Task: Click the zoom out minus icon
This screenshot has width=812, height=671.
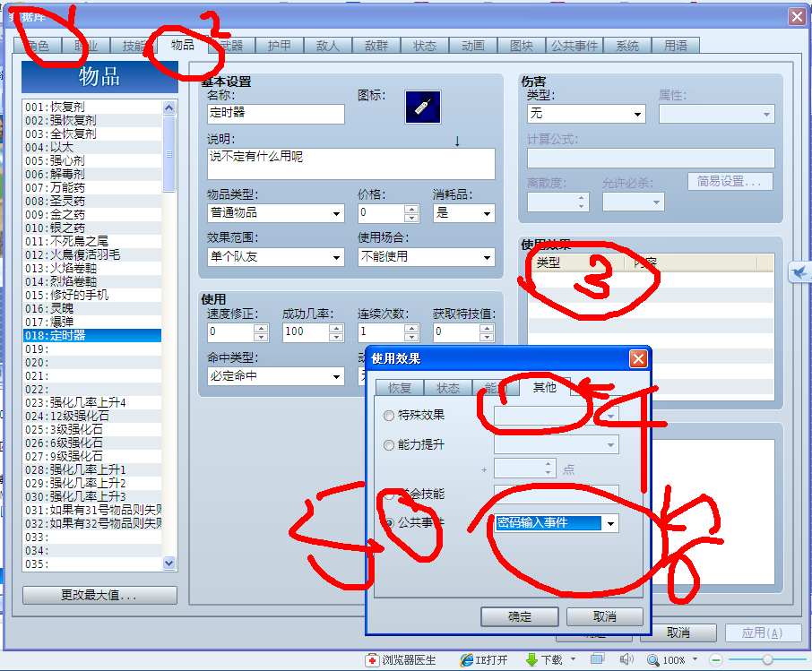Action: 716,659
